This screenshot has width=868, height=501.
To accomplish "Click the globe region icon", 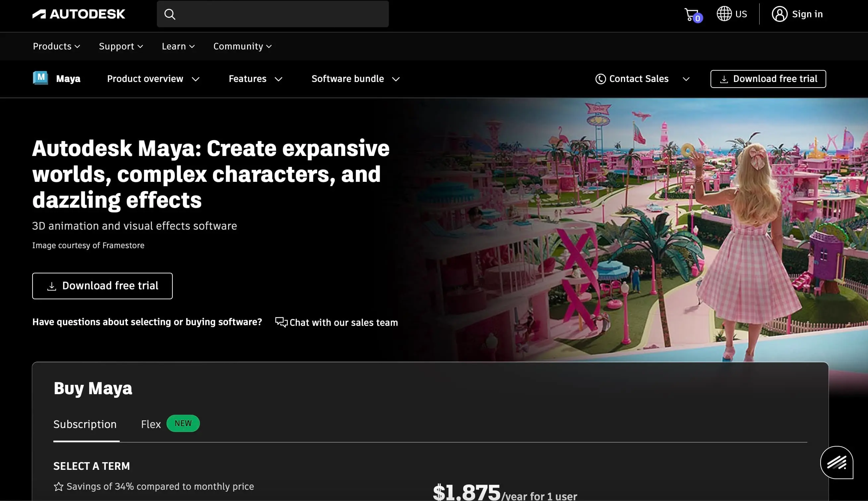I will point(724,14).
